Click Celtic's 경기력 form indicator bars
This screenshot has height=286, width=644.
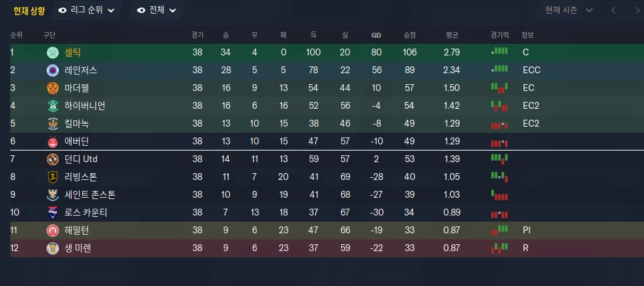[499, 52]
